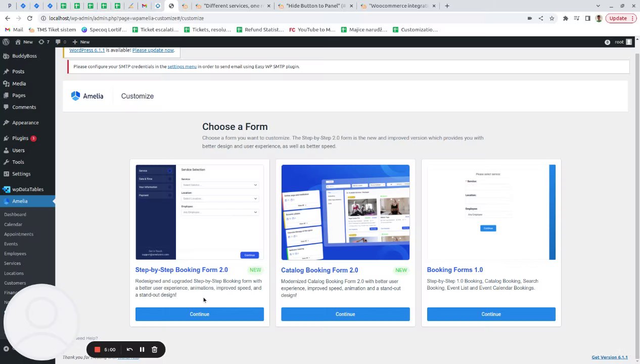Click the address bar URL field
640x364 pixels.
[283, 18]
